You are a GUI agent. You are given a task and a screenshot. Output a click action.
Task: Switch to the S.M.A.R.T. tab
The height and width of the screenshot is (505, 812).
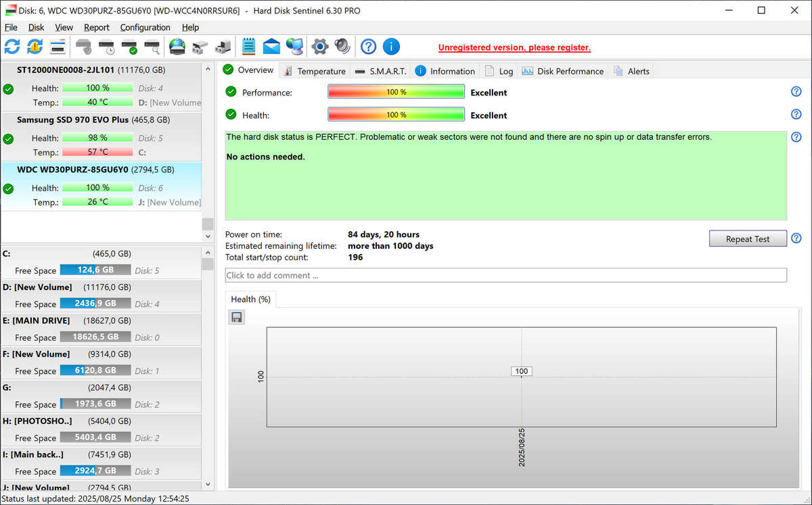tap(381, 71)
